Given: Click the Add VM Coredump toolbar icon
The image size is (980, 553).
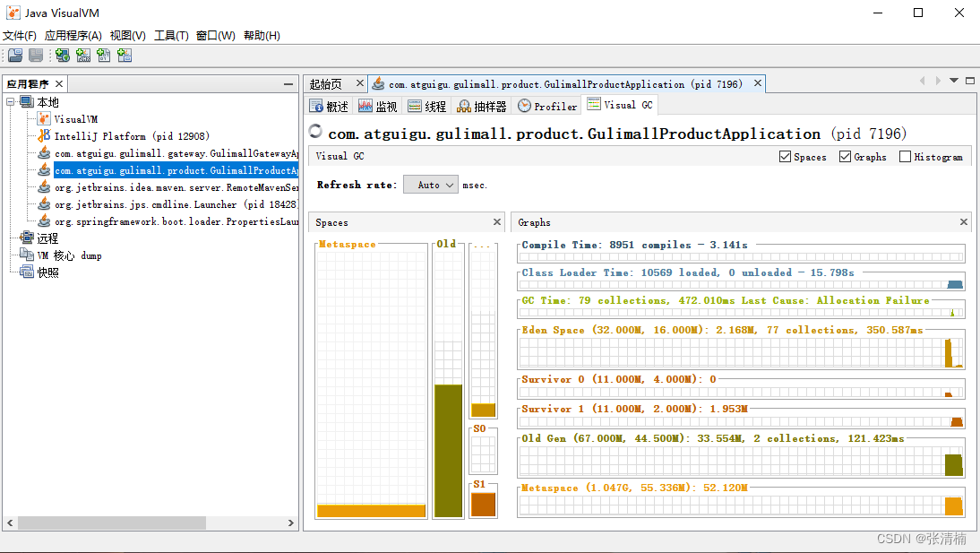Looking at the screenshot, I should pyautogui.click(x=104, y=56).
